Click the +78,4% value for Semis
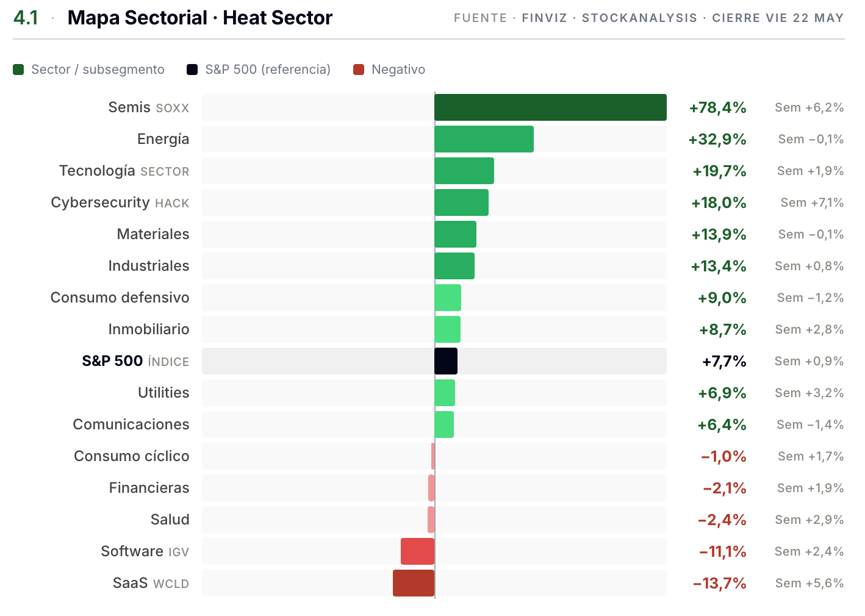 tap(717, 108)
